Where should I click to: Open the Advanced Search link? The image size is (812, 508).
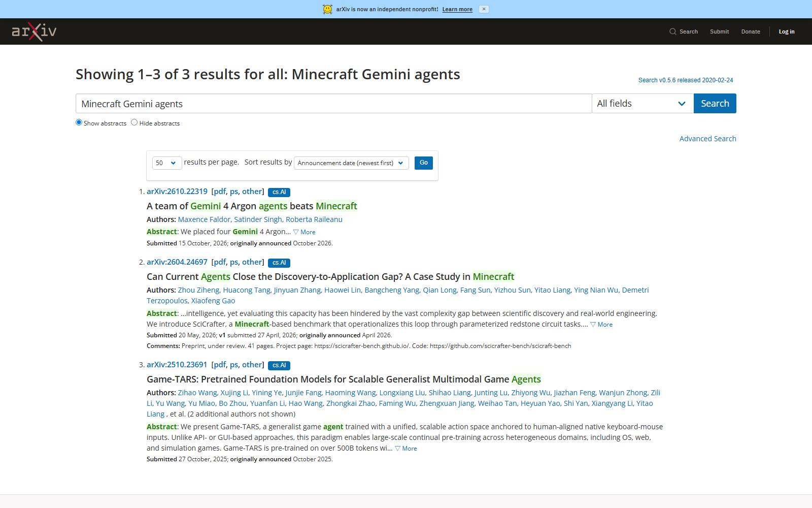point(707,139)
